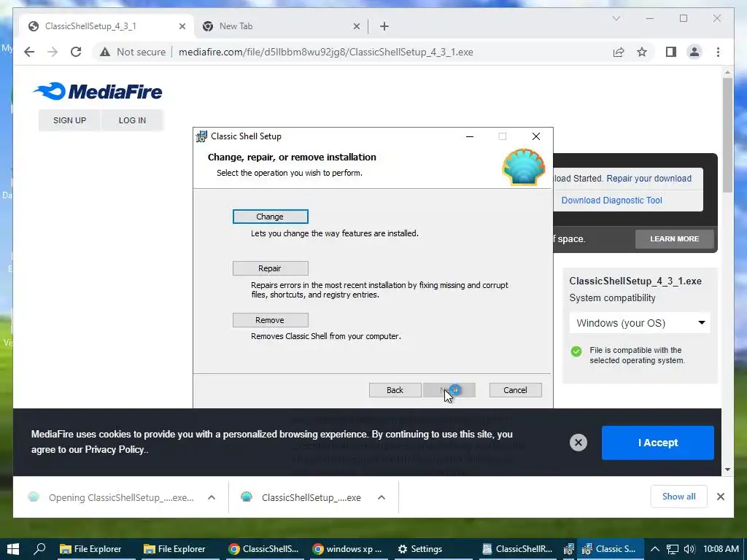747x560 pixels.
Task: Open the completed ClassicShellSetup_....exe download
Action: tap(305, 497)
